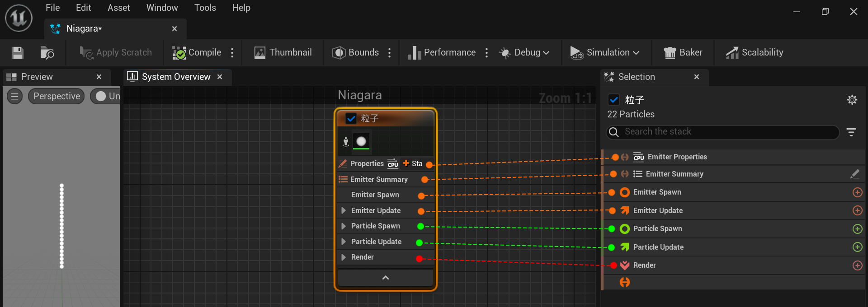Click the Scalability toolbar button
The image size is (868, 307).
755,52
